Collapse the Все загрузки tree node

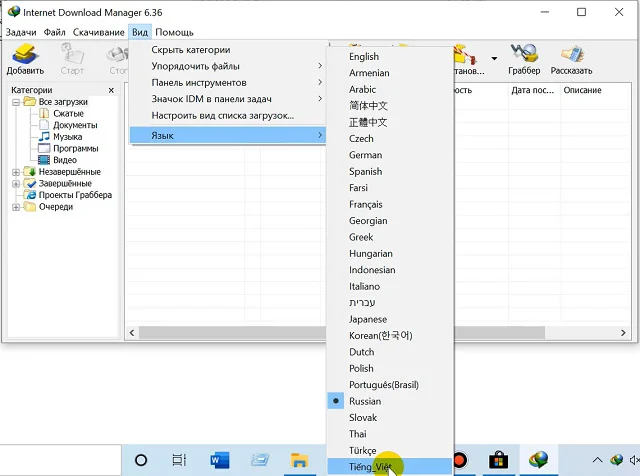tap(16, 102)
